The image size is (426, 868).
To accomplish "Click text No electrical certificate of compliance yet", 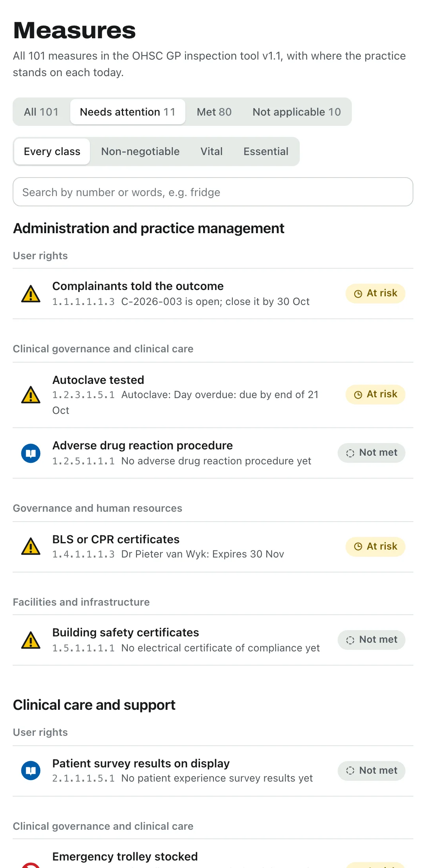I will (220, 648).
